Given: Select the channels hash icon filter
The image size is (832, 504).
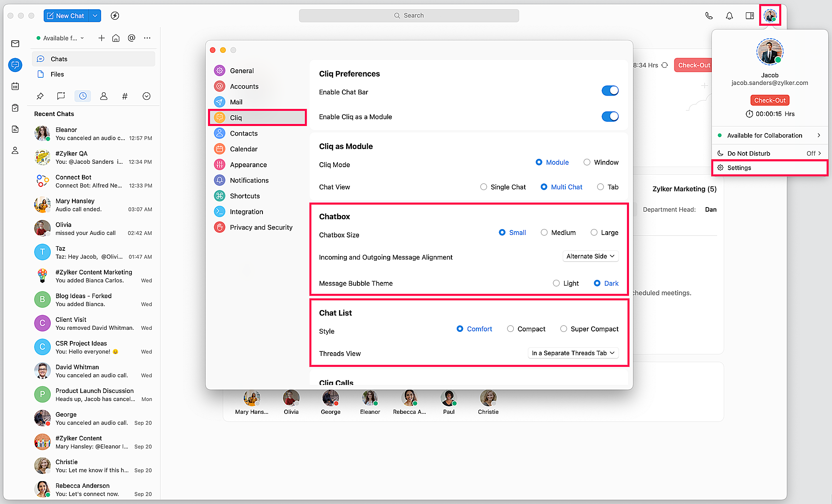Looking at the screenshot, I should [x=125, y=96].
